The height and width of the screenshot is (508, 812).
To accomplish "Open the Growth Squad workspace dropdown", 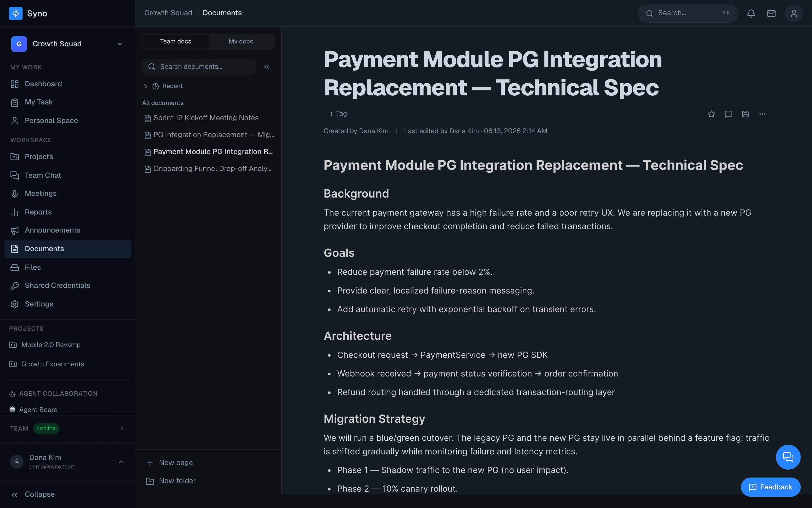I will pyautogui.click(x=67, y=44).
